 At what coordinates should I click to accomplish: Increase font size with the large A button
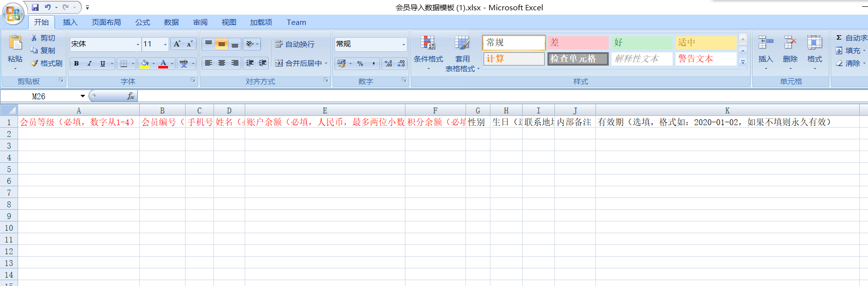(177, 44)
